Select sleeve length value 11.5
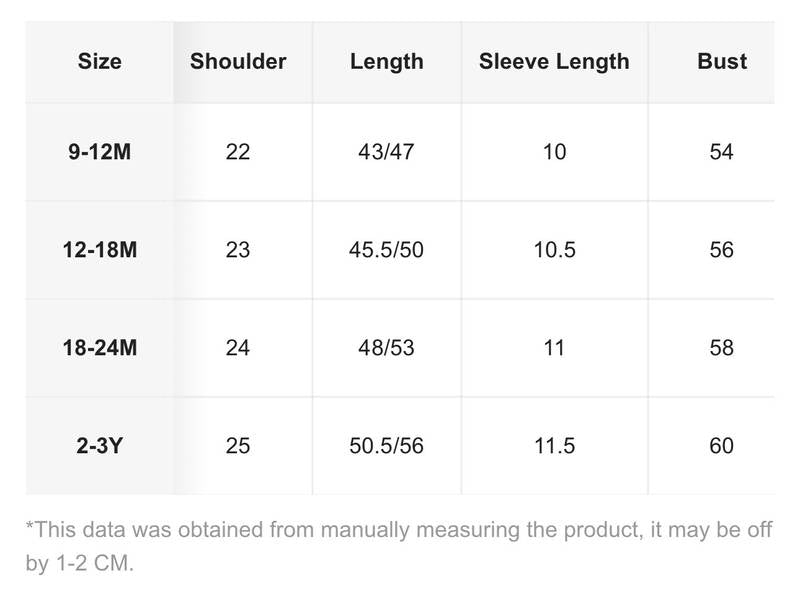 click(x=554, y=446)
